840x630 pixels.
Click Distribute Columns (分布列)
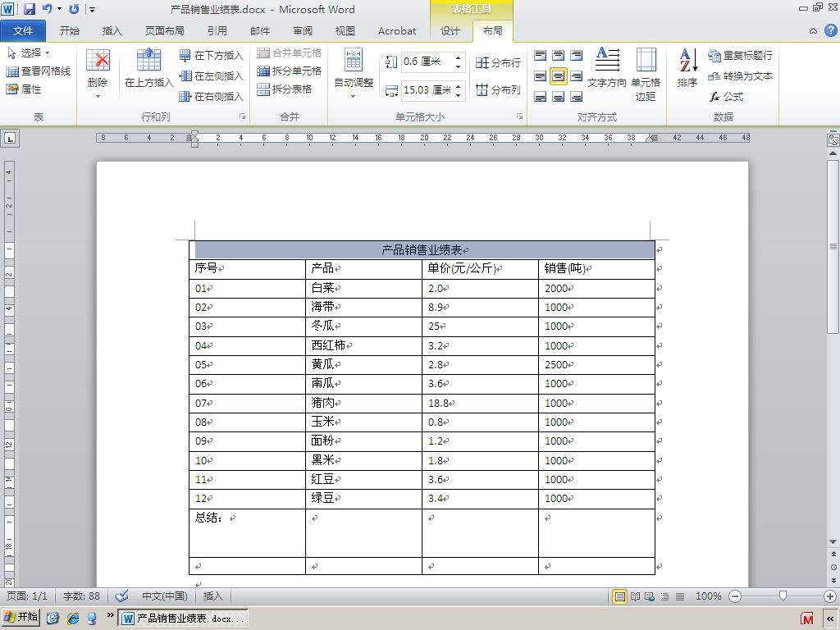498,89
